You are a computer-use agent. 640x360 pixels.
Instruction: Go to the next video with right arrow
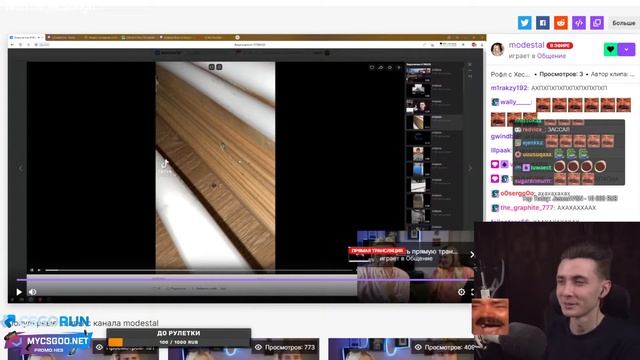click(470, 168)
